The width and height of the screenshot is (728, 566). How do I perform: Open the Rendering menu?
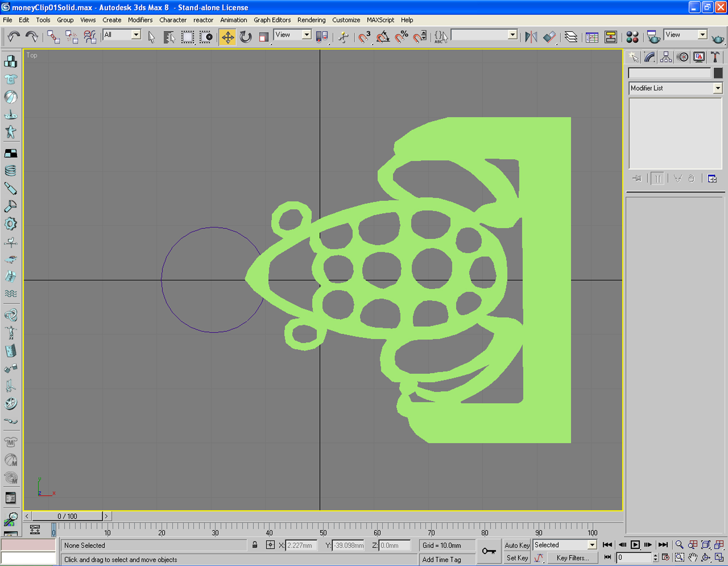(311, 20)
